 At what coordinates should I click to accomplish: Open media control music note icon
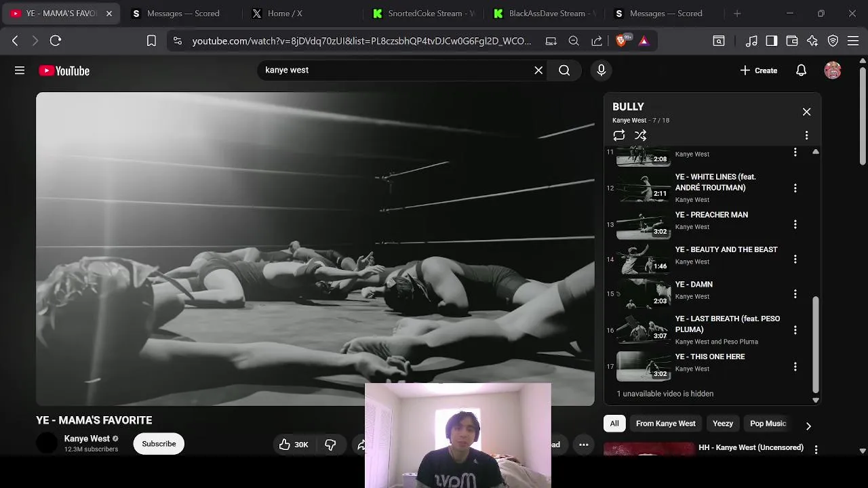[751, 41]
